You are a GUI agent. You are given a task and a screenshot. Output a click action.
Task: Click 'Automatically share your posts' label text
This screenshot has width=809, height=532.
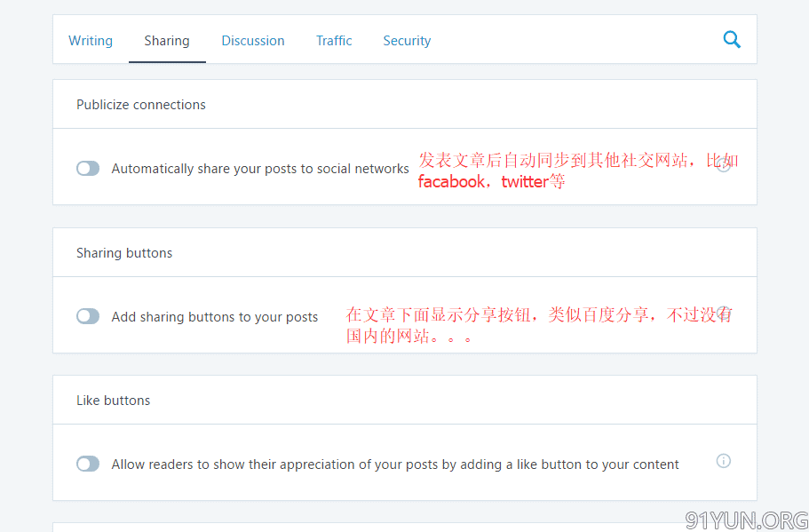(260, 169)
